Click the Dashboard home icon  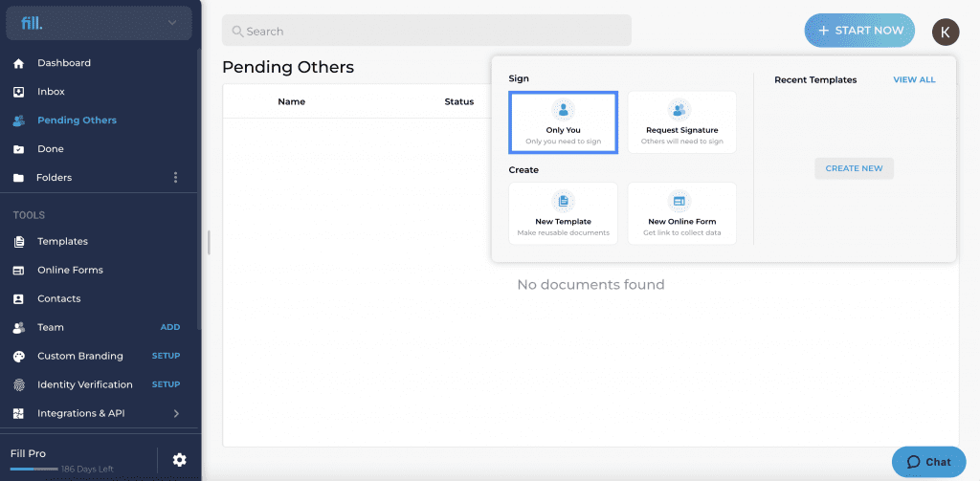19,63
